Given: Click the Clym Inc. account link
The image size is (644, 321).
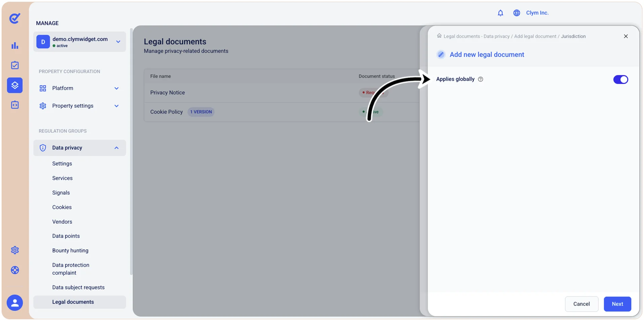Looking at the screenshot, I should click(537, 13).
